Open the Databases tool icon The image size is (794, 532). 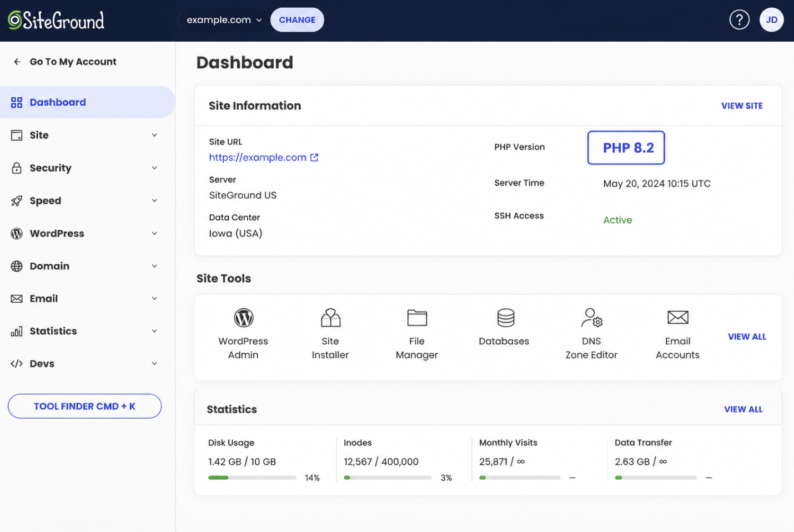(x=505, y=318)
